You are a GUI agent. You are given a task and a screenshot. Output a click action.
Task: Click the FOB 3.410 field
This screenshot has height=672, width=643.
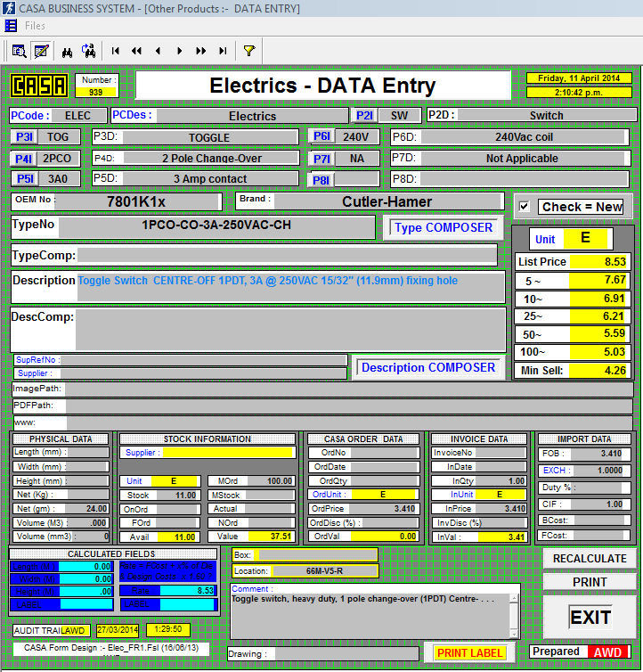click(x=598, y=454)
